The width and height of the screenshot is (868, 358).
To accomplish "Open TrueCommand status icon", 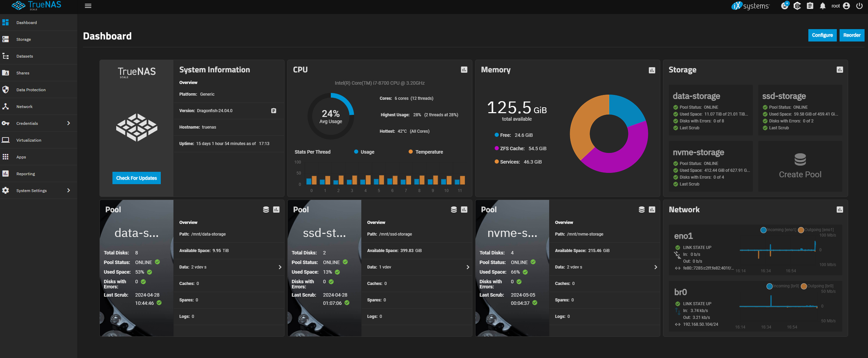I will click(x=797, y=6).
